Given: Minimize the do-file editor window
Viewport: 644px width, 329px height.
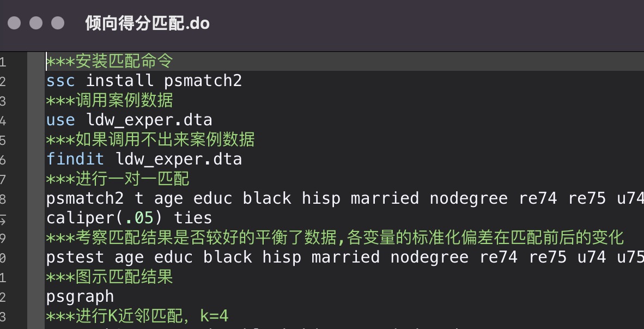Looking at the screenshot, I should pos(36,23).
